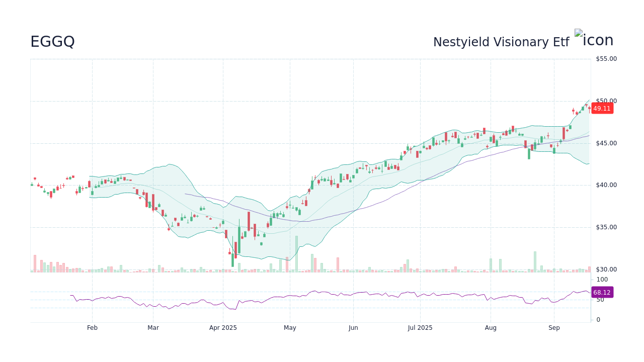Click the $30.00 price axis label
Screen dimensions: 644x362
(606, 269)
